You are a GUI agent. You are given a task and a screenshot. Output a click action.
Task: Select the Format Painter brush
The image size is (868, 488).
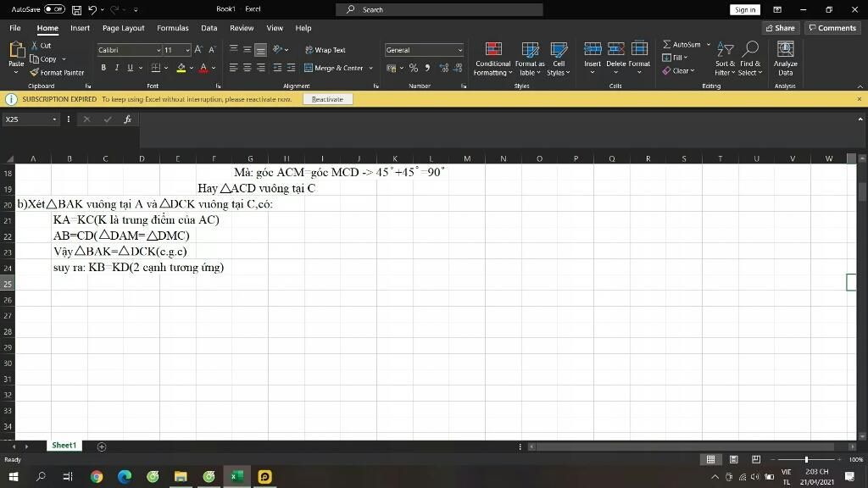click(x=57, y=73)
